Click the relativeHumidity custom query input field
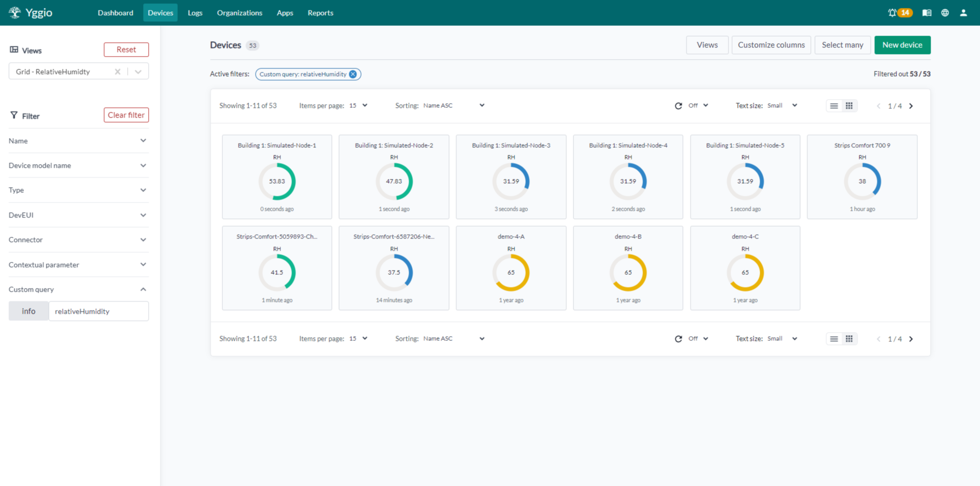The width and height of the screenshot is (980, 486). 99,311
